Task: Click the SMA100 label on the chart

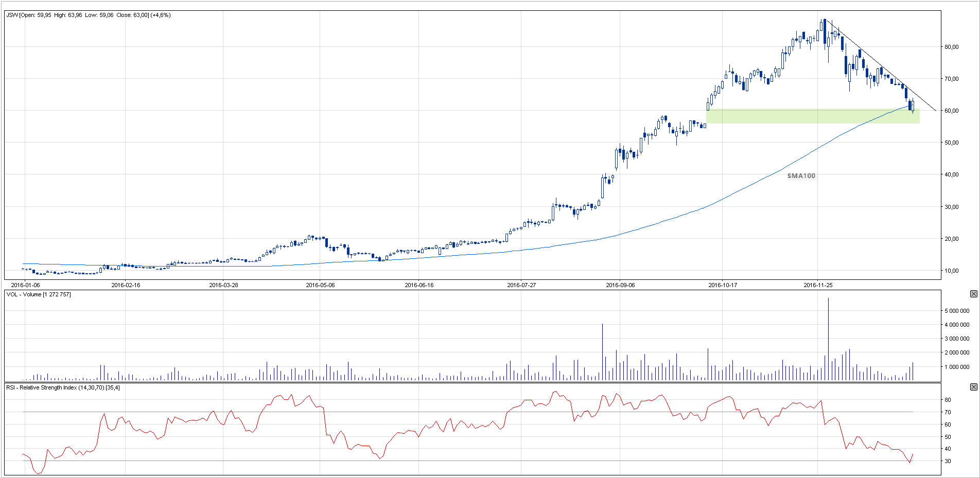Action: pyautogui.click(x=801, y=176)
